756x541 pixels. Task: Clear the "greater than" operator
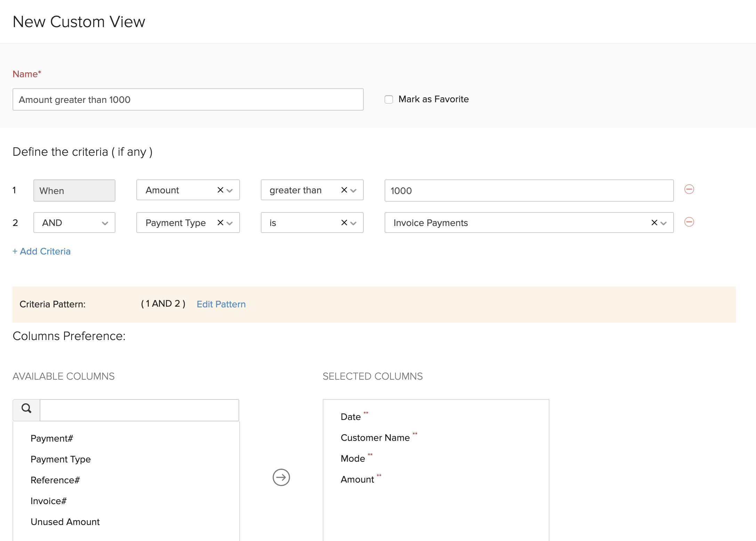(344, 190)
